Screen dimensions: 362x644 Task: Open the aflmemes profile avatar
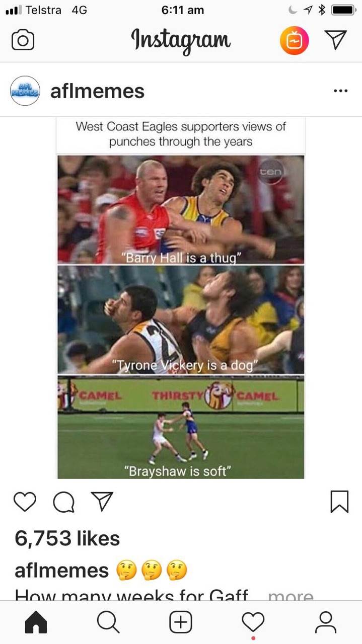pyautogui.click(x=25, y=91)
